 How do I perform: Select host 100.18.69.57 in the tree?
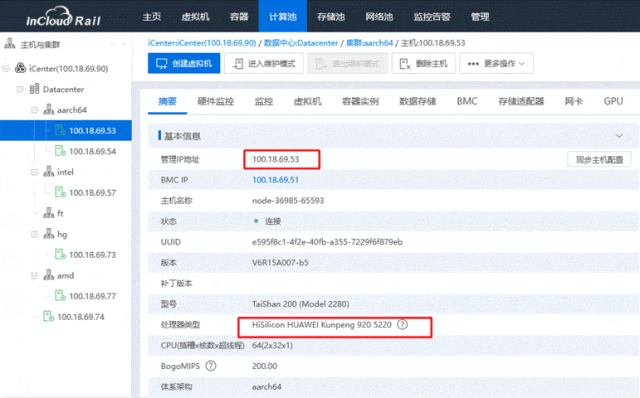[x=93, y=193]
